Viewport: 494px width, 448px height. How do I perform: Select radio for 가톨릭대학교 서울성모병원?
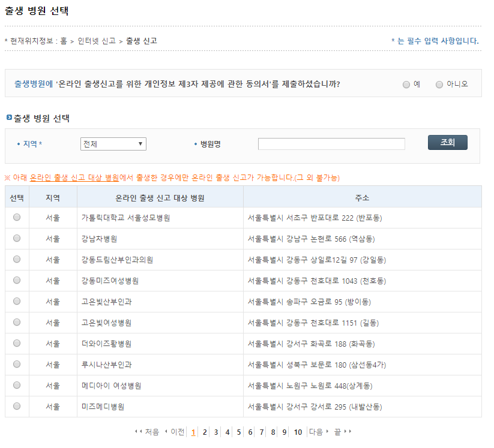(x=17, y=217)
